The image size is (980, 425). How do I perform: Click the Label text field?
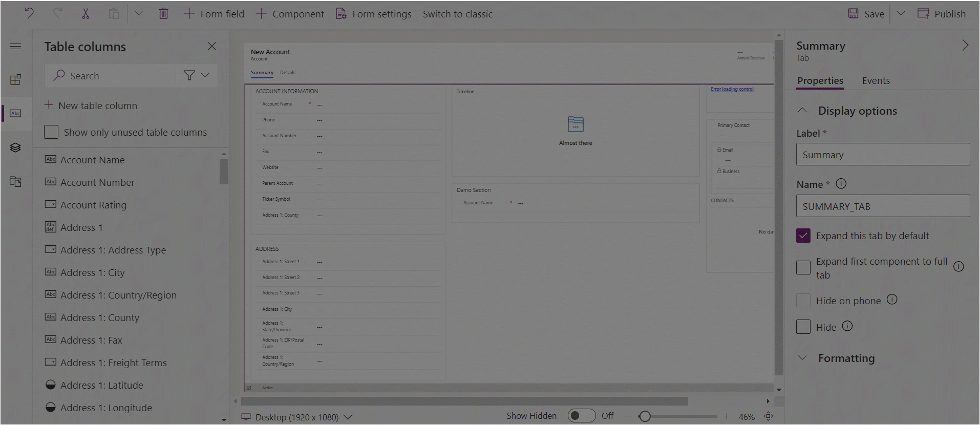(x=883, y=155)
